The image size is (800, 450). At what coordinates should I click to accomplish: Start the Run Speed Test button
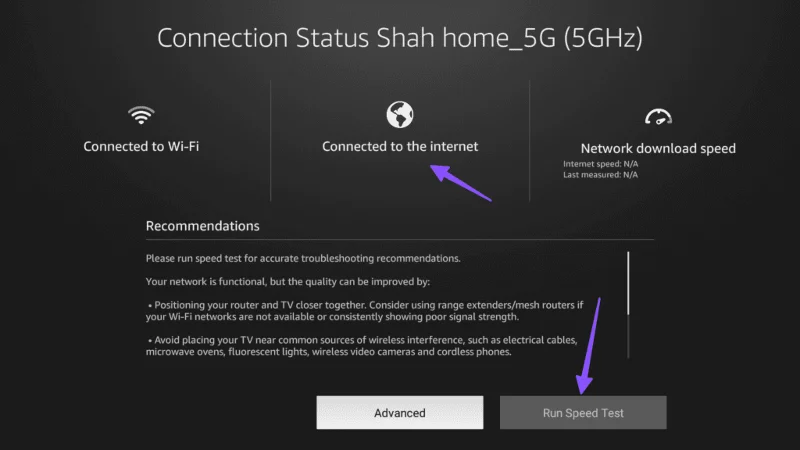(583, 412)
